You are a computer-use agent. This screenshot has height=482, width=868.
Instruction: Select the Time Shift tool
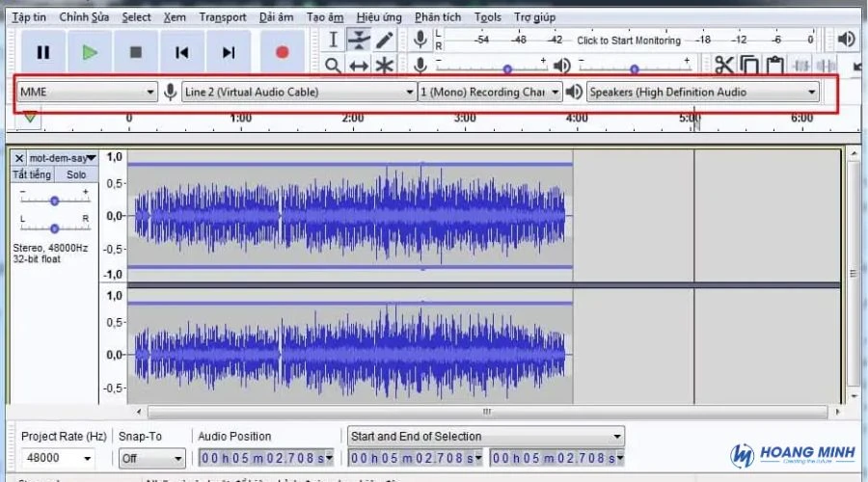click(x=359, y=67)
